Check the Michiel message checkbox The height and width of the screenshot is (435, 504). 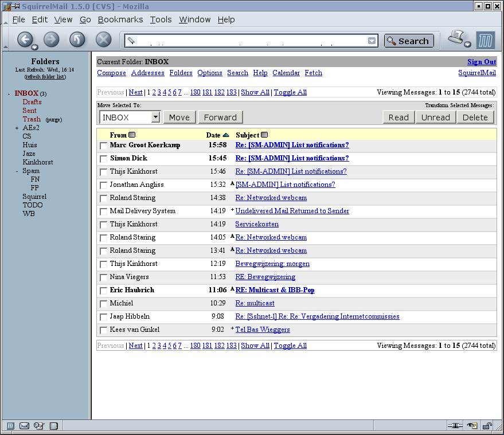tap(103, 304)
